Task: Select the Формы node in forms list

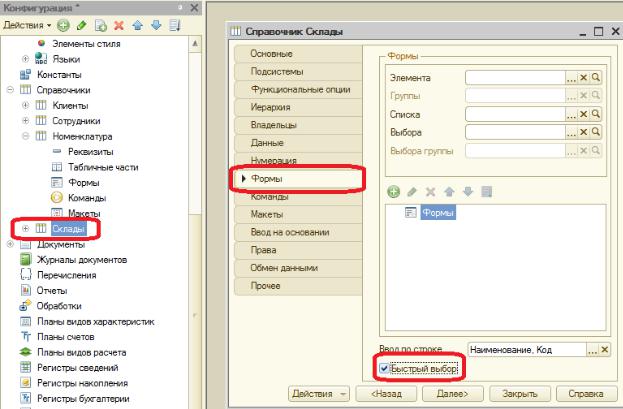Action: click(438, 213)
